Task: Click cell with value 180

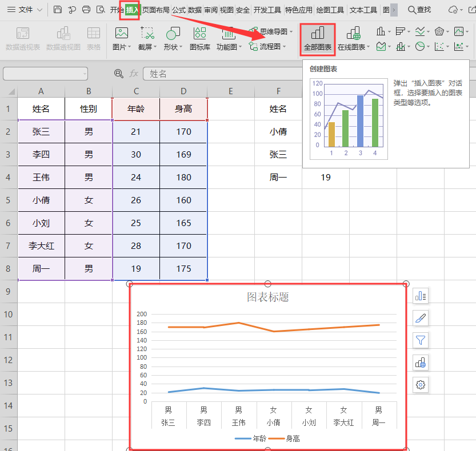Action: coord(183,177)
